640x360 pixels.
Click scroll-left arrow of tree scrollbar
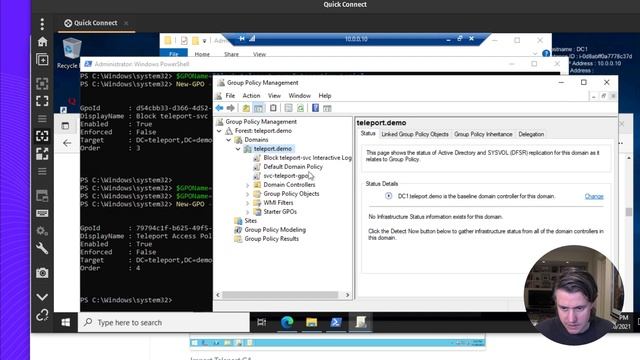click(x=218, y=295)
